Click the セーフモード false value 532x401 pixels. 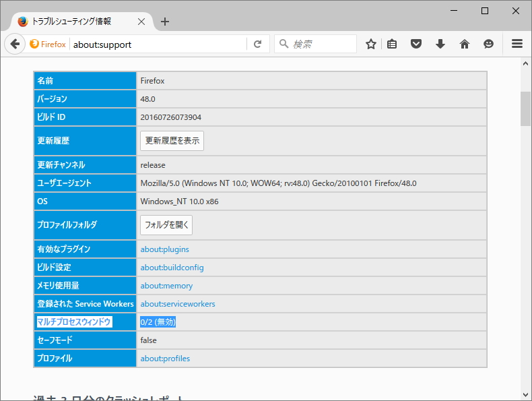pos(149,340)
